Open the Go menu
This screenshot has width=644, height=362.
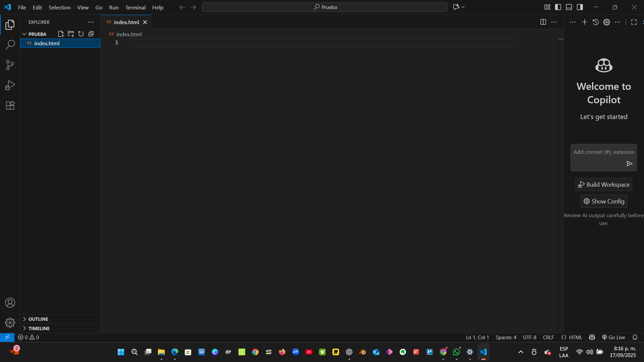pyautogui.click(x=99, y=7)
